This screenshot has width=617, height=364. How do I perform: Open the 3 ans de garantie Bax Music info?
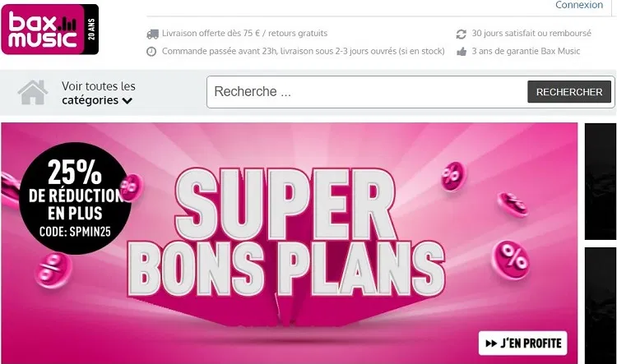pyautogui.click(x=526, y=51)
